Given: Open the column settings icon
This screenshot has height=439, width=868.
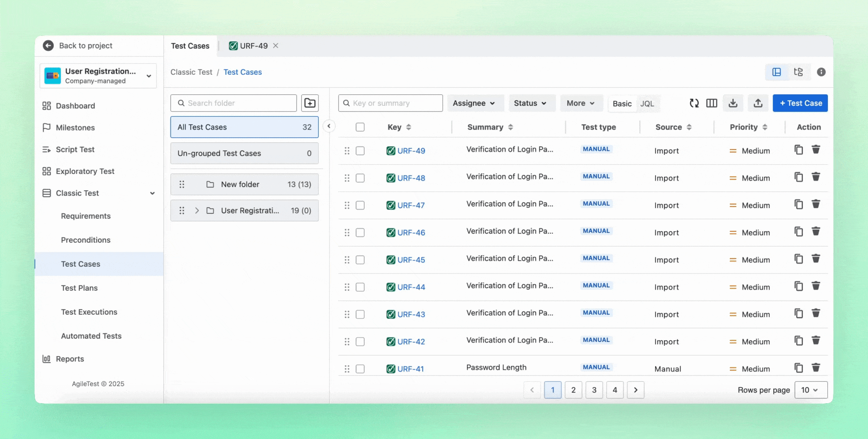Looking at the screenshot, I should click(712, 103).
